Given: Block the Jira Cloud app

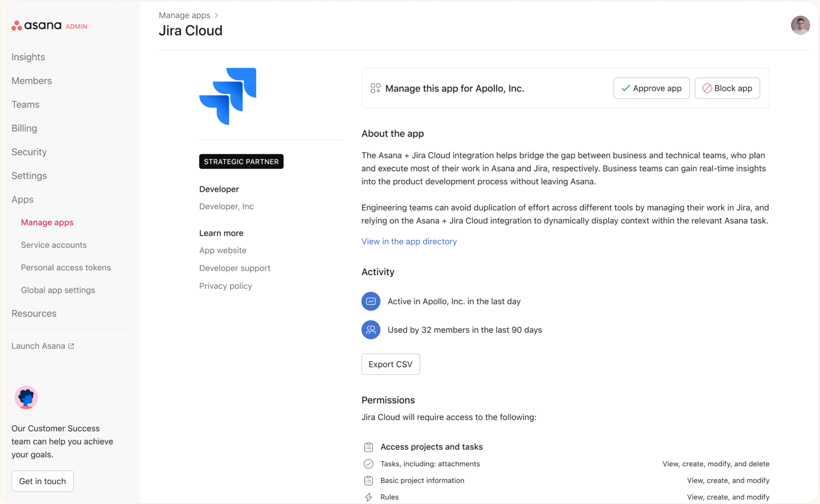Looking at the screenshot, I should coord(727,88).
